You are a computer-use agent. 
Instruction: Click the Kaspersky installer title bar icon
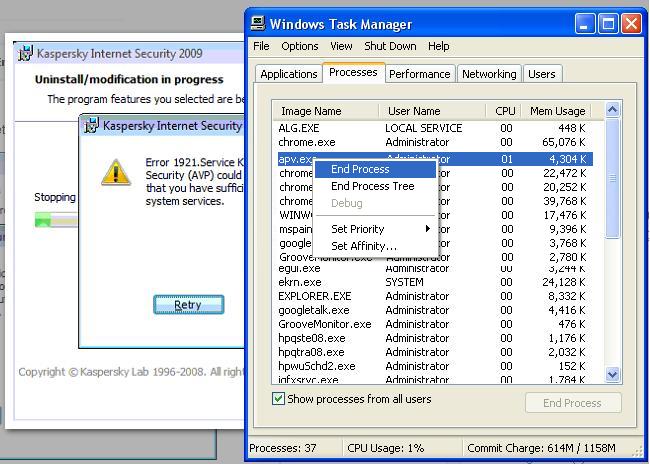(x=25, y=54)
